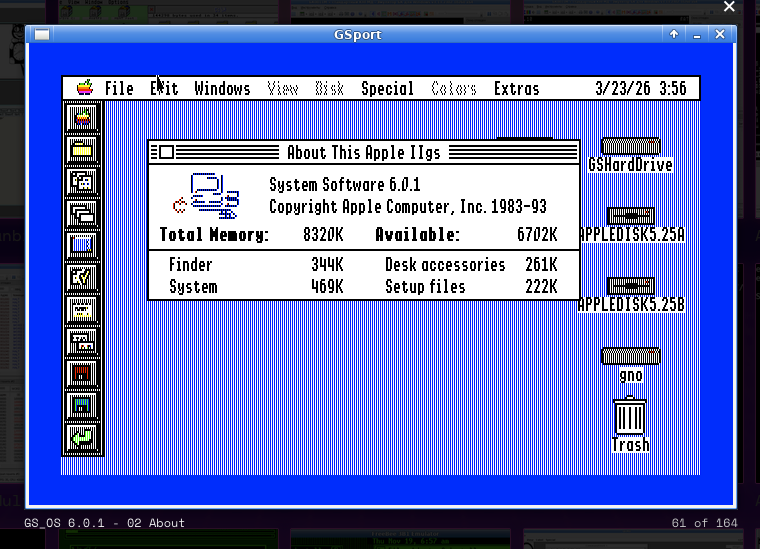
Task: Click the green floppy disk icon in side toolbar
Action: (82, 406)
